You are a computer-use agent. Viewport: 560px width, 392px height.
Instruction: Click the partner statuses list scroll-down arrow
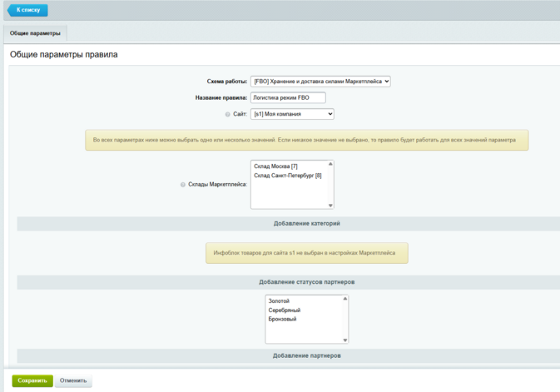345,340
